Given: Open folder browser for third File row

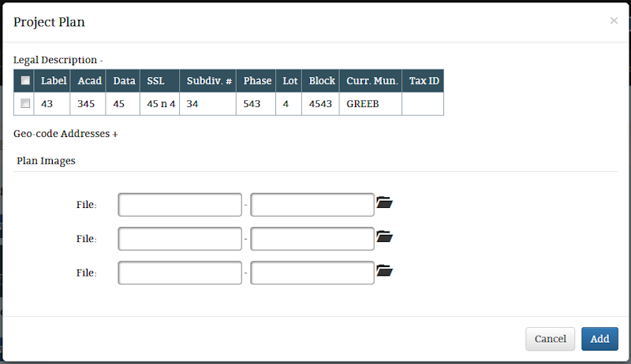Looking at the screenshot, I should (384, 270).
